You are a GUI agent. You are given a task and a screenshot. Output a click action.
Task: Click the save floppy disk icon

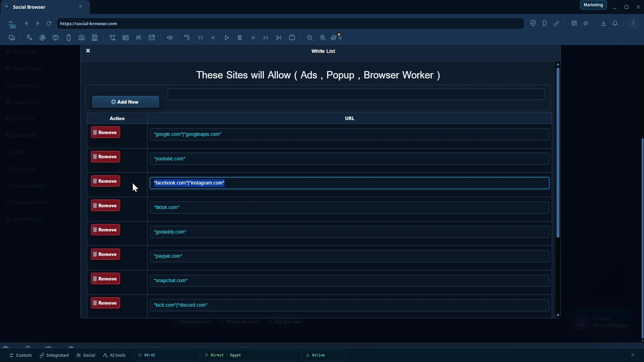(95, 38)
